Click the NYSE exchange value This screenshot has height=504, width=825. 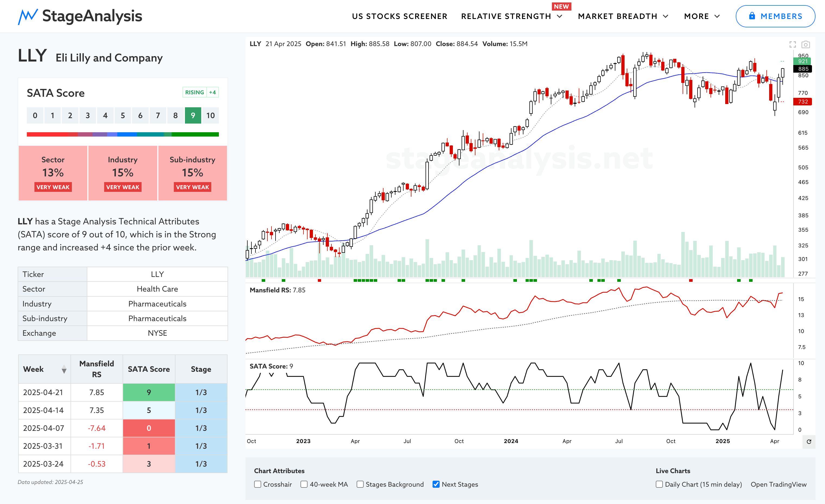(x=157, y=333)
